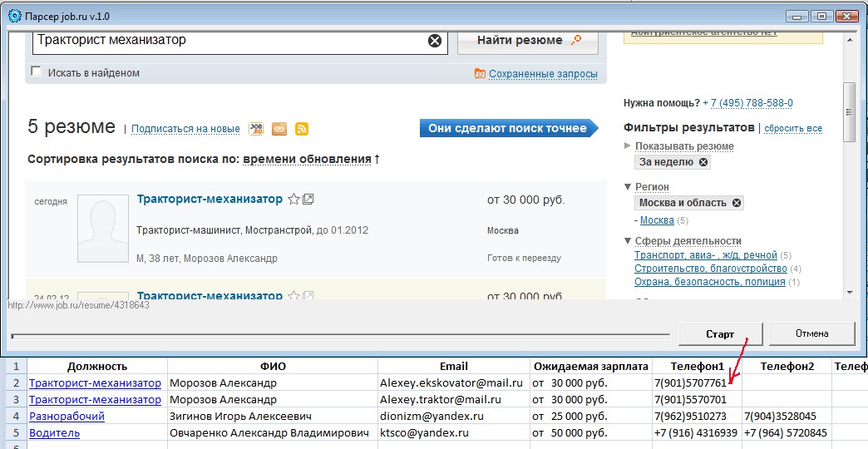The width and height of the screenshot is (868, 449).
Task: Select salary cell от 25 000 руб.
Action: coord(590,417)
